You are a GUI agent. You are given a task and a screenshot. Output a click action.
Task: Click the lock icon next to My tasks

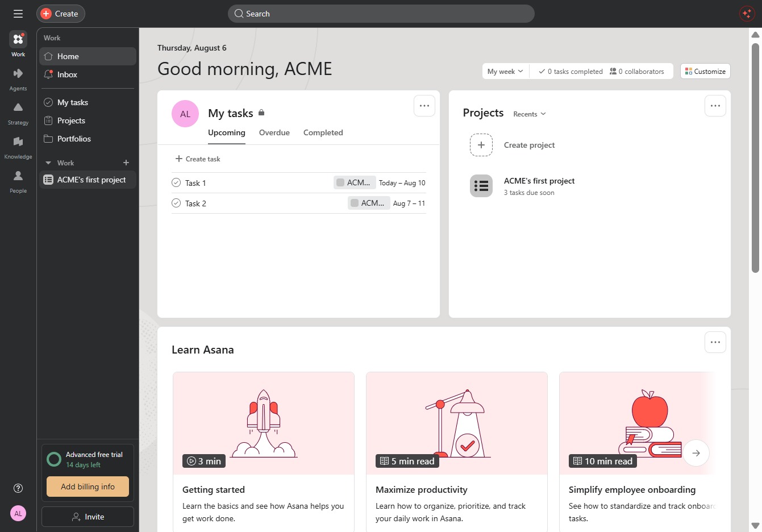[261, 113]
